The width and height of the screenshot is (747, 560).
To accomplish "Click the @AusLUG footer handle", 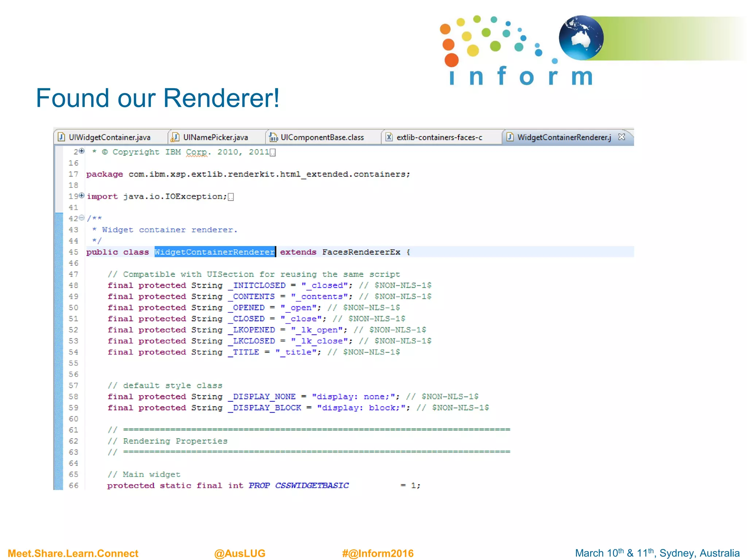I will (x=240, y=553).
